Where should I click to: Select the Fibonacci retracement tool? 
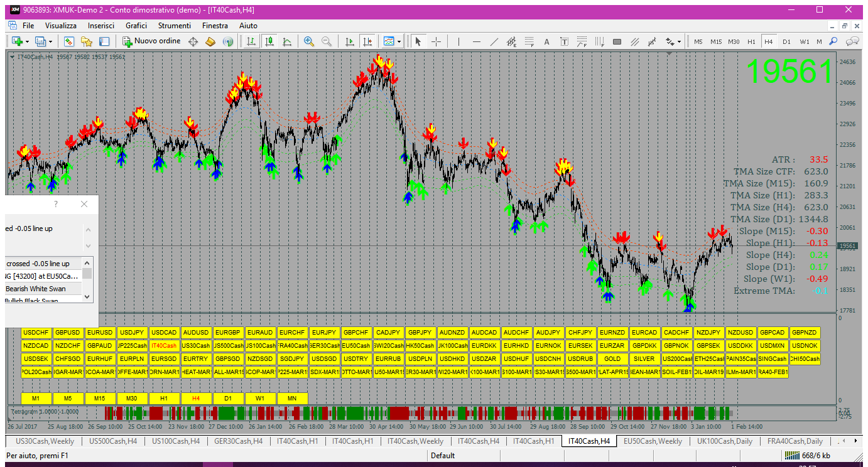click(529, 41)
